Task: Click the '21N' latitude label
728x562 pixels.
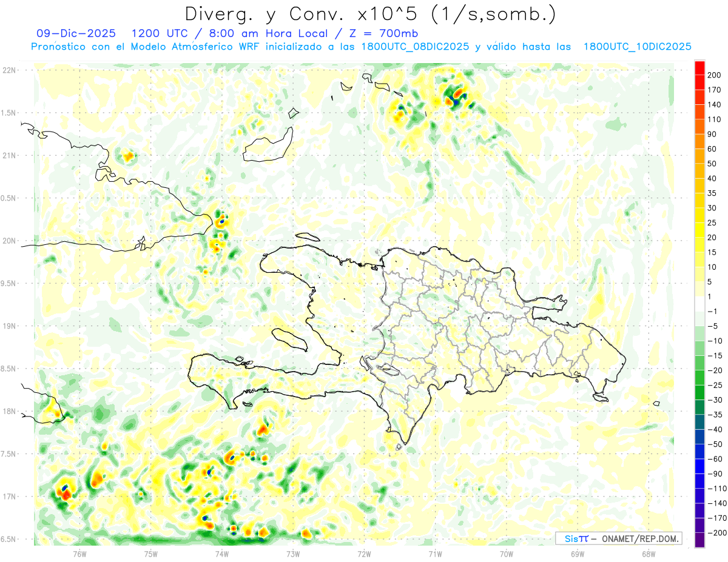Action: click(10, 155)
